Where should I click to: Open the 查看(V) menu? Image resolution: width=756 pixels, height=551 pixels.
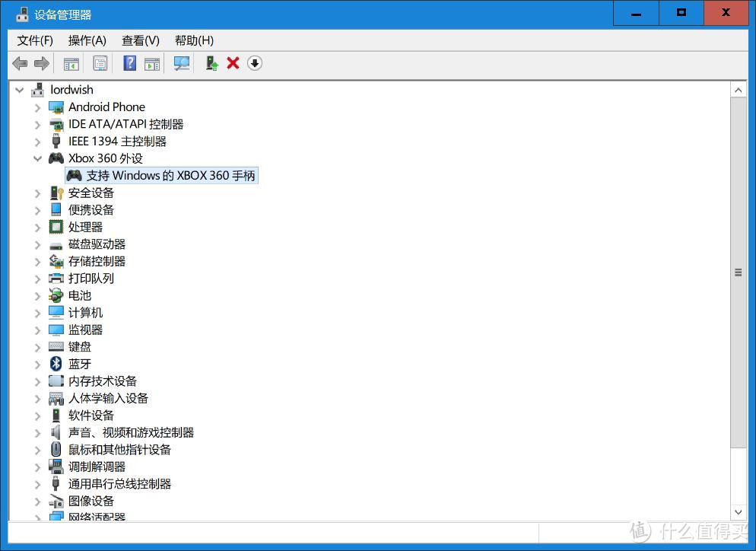point(140,40)
